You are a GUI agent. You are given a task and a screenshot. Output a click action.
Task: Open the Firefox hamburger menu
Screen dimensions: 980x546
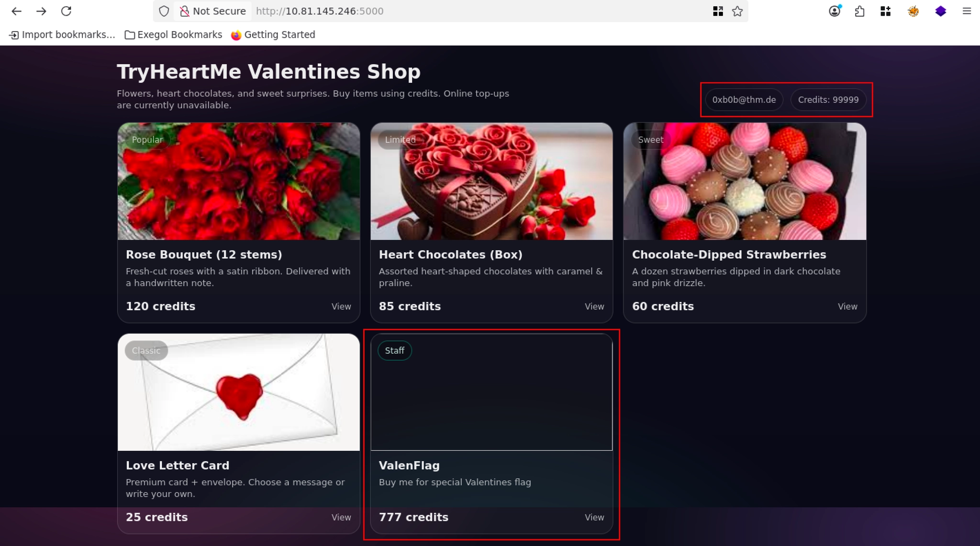[967, 11]
